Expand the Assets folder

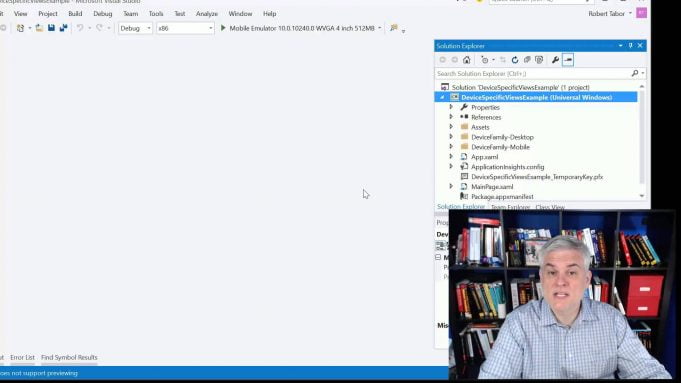(451, 127)
